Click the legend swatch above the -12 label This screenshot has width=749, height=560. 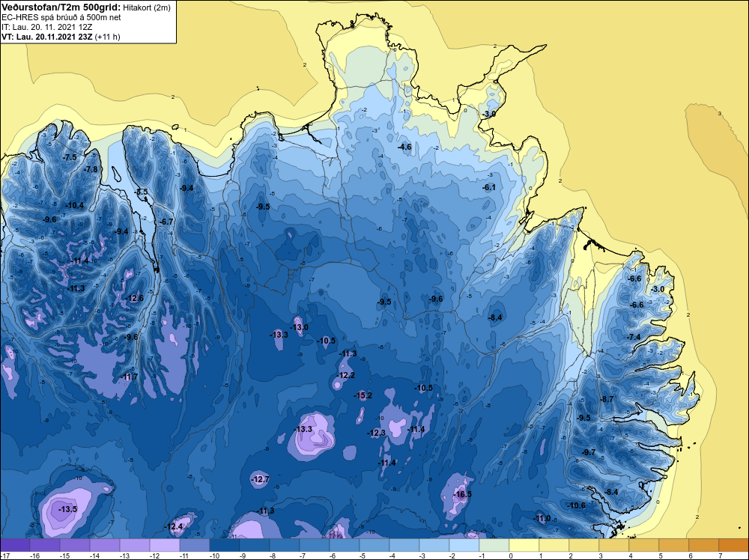click(164, 545)
